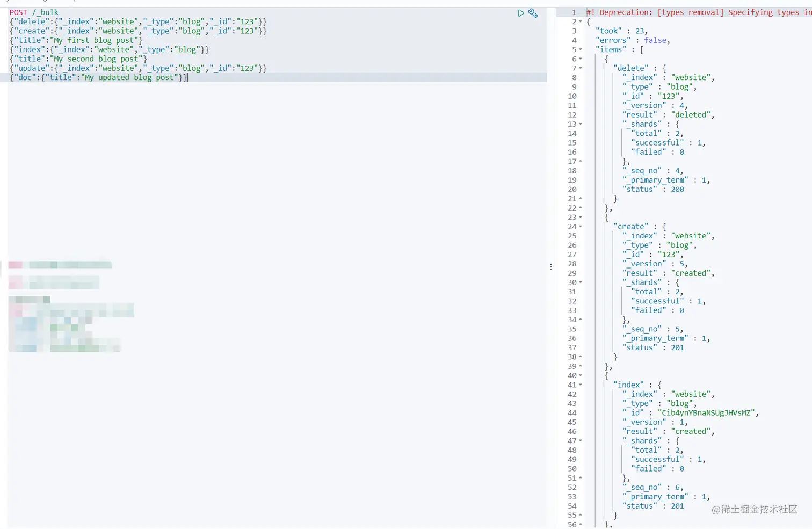This screenshot has width=812, height=529.
Task: Open the wrench actions menu icon
Action: 533,13
